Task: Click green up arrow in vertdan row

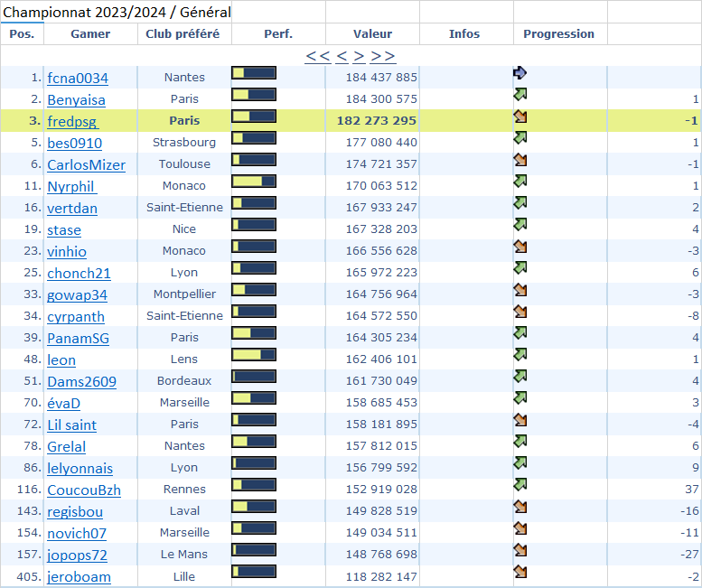Action: (519, 203)
